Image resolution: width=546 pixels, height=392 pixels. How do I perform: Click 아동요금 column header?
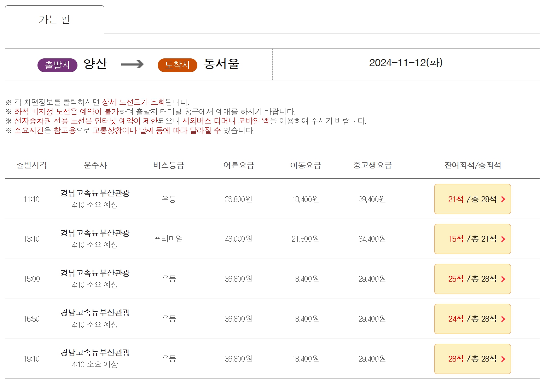[x=306, y=165]
